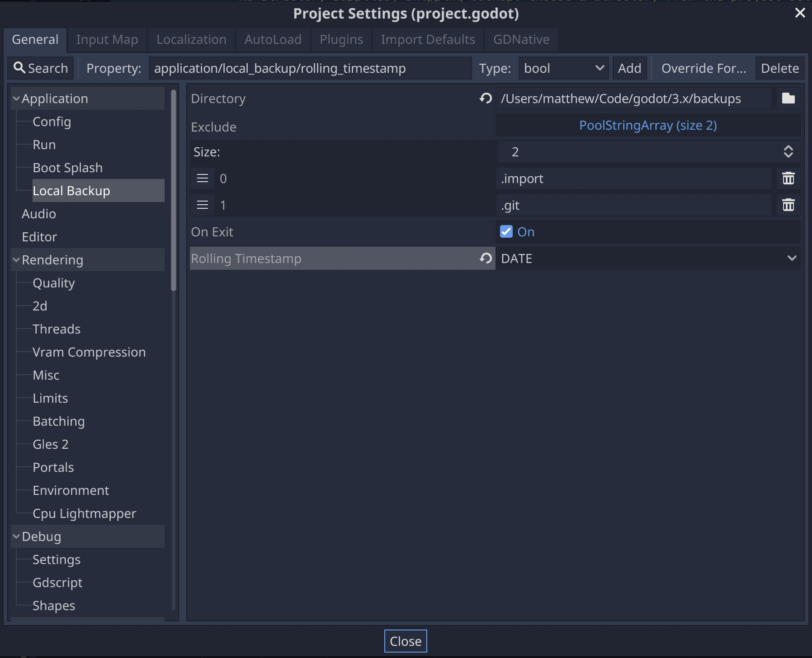Screen dimensions: 812x658
Task: Switch to the Localization tab
Action: [192, 40]
